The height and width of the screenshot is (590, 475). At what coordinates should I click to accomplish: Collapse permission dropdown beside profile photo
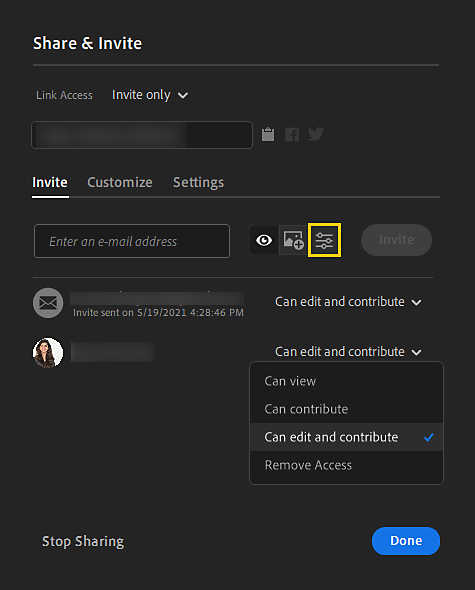click(x=348, y=352)
